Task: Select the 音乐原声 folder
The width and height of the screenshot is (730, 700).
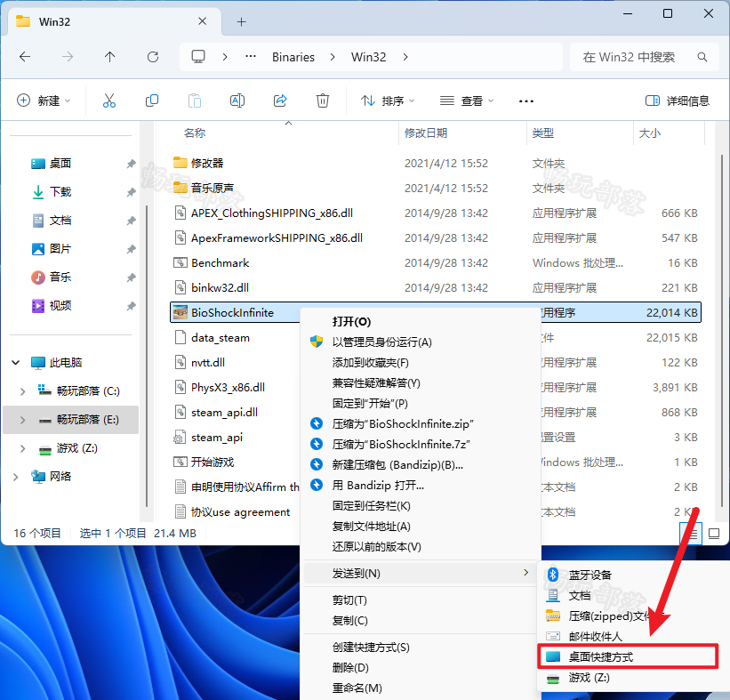Action: click(436, 189)
